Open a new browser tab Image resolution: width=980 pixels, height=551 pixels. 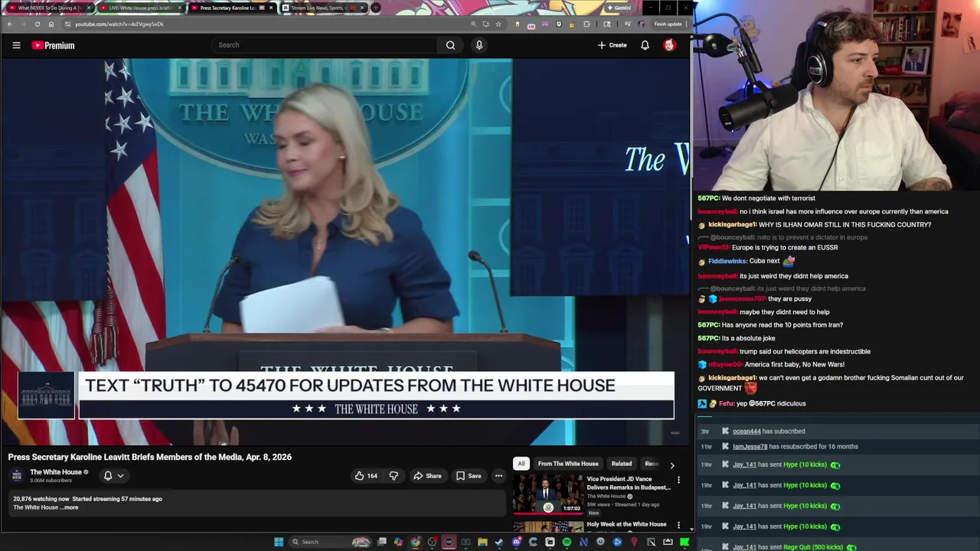point(376,8)
